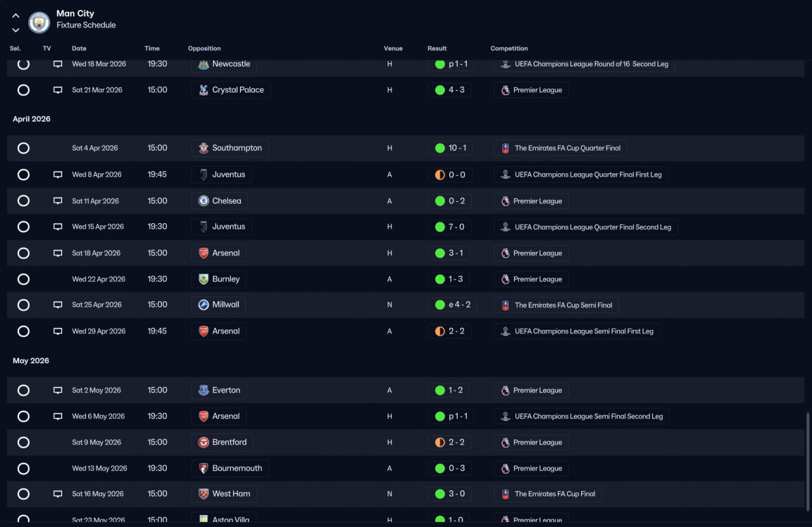Open the 10 - 1 Southampton result
The width and height of the screenshot is (812, 527).
pyautogui.click(x=450, y=148)
